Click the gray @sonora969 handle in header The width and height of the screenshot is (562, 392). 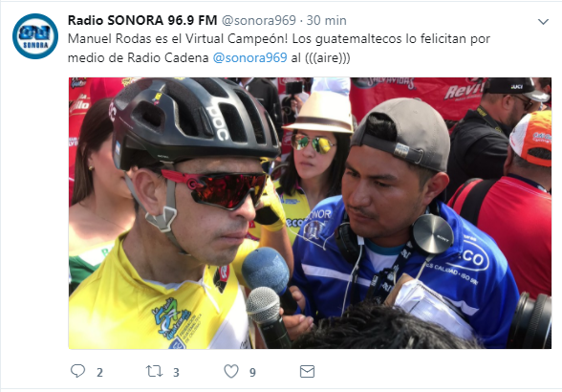point(259,20)
